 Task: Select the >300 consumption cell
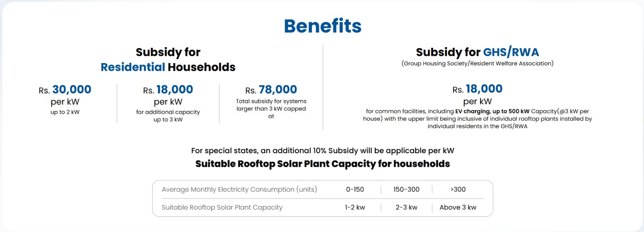pos(458,189)
